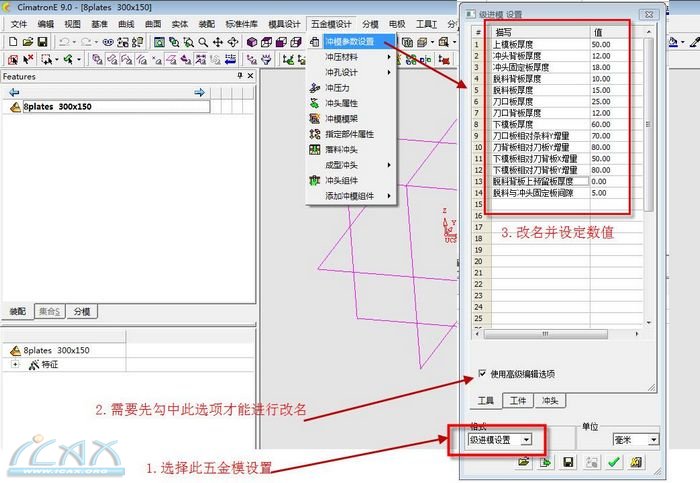The width and height of the screenshot is (700, 483).
Task: Click open-folder icon in progressive die dialog
Action: pyautogui.click(x=524, y=462)
